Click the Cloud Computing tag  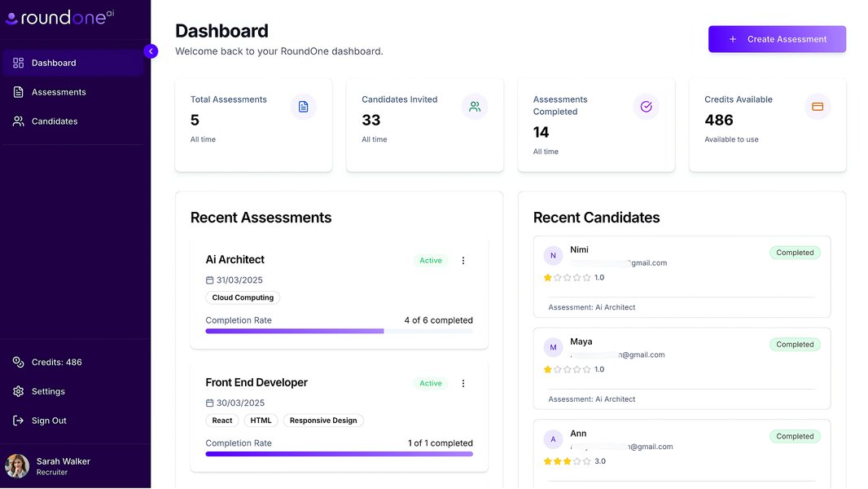[243, 297]
